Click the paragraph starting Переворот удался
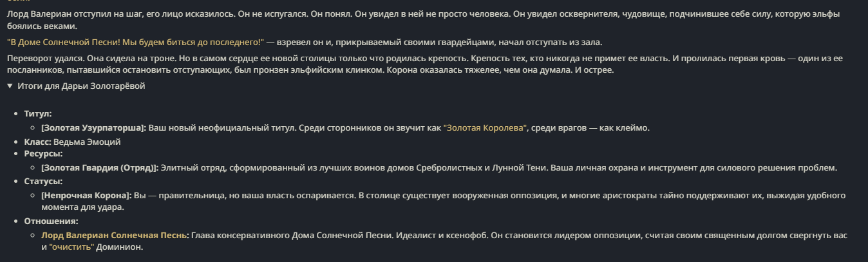The image size is (868, 262). [425, 64]
